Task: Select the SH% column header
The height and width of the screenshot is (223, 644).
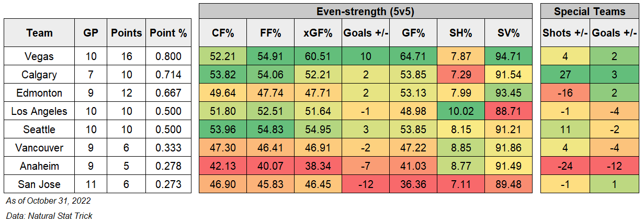Action: coord(461,33)
